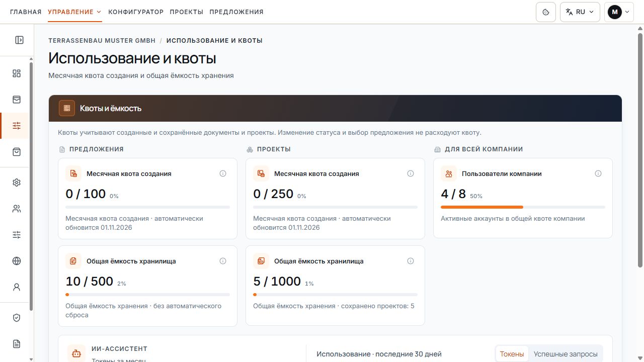Open the shield check icon in sidebar

(x=17, y=318)
